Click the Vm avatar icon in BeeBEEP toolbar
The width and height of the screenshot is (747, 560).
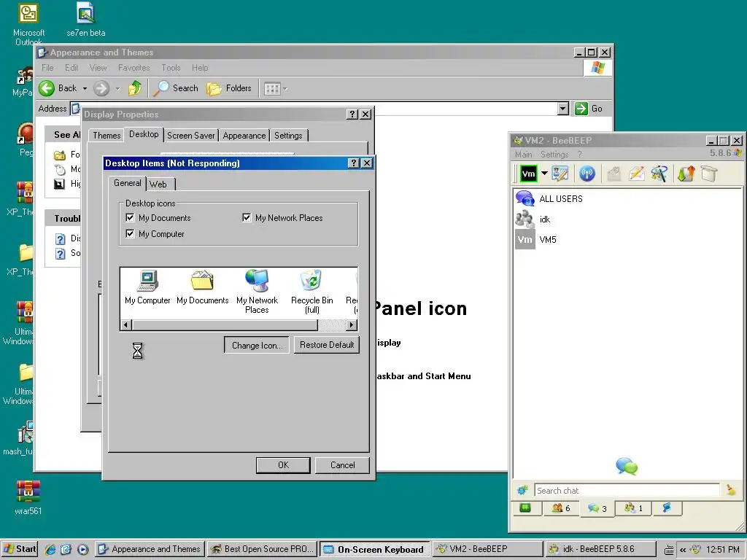click(x=528, y=174)
